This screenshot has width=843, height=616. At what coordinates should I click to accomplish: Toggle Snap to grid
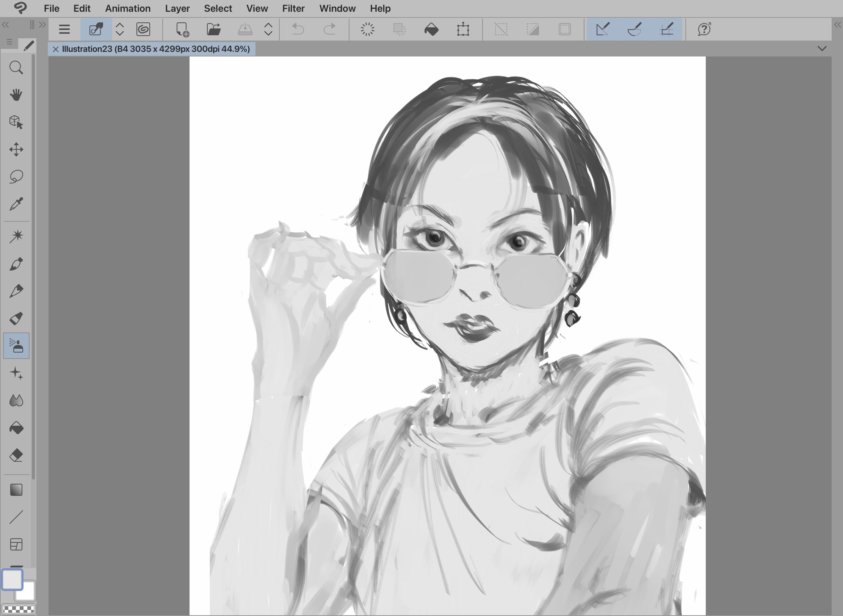pos(666,29)
